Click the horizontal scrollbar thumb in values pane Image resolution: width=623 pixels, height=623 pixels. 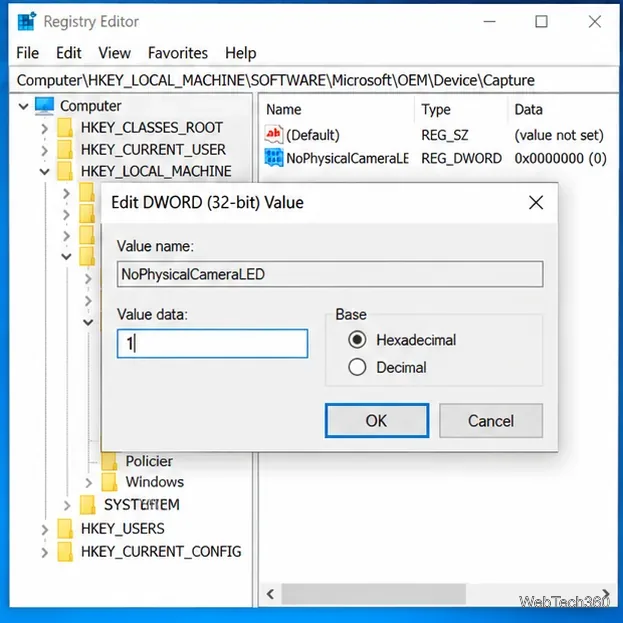(x=373, y=594)
